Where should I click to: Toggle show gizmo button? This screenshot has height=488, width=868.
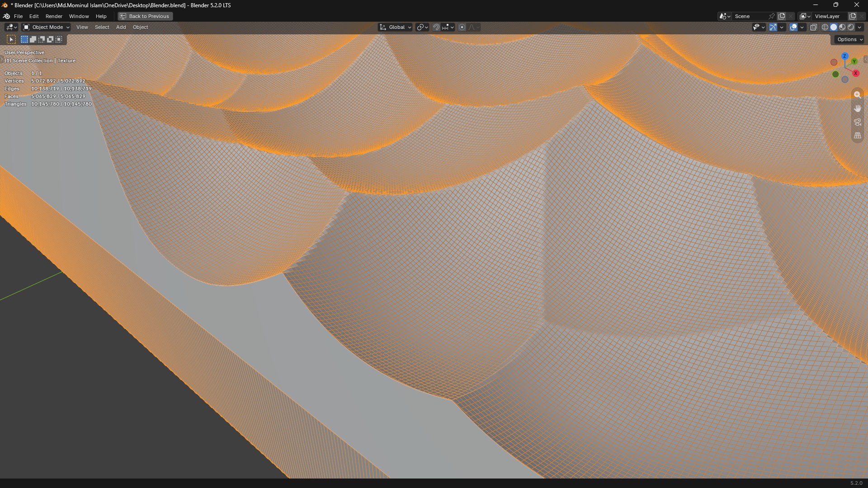click(x=773, y=27)
